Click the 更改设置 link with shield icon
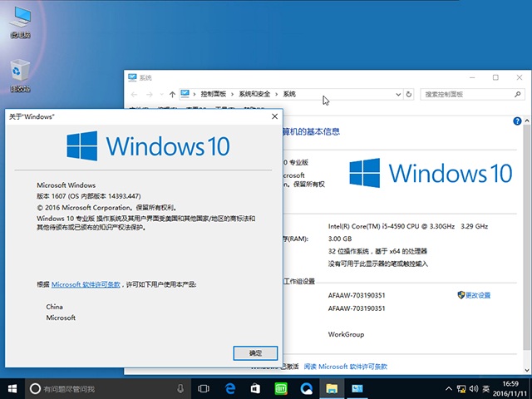 [477, 295]
